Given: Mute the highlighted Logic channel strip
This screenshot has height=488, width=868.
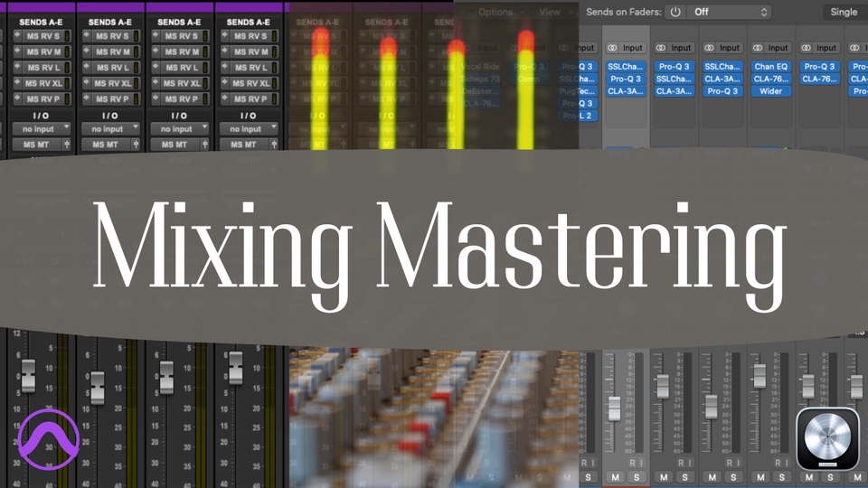Looking at the screenshot, I should click(x=615, y=477).
